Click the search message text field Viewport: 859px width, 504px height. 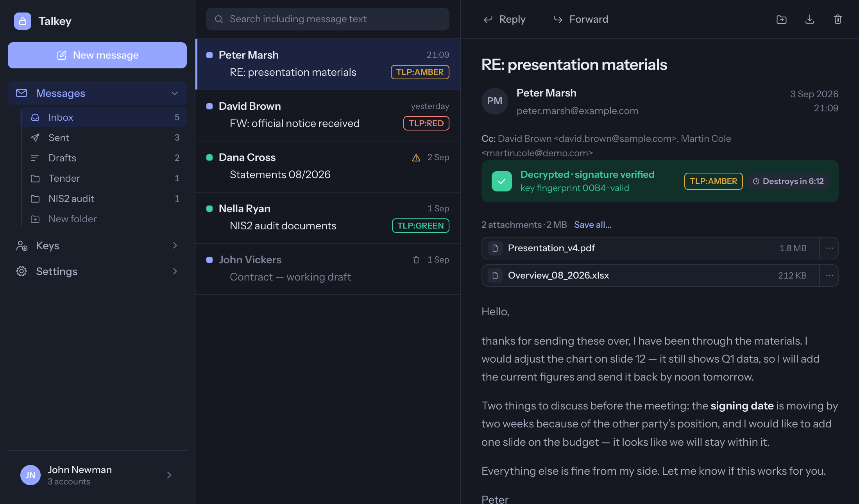328,19
